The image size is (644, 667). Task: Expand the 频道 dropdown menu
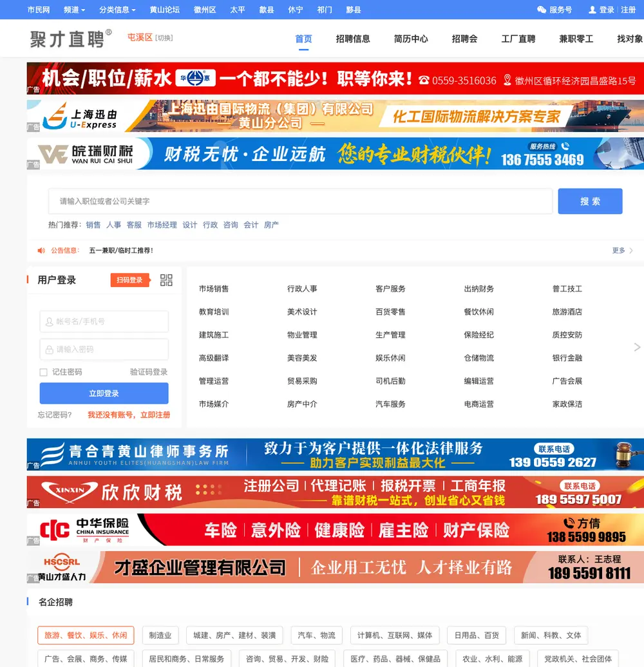[75, 10]
